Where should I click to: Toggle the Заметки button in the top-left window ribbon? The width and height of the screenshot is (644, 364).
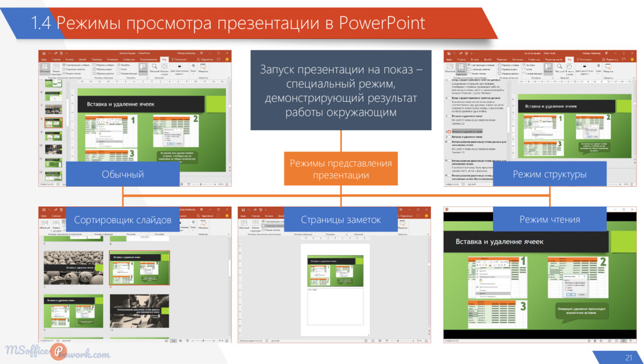point(143,69)
